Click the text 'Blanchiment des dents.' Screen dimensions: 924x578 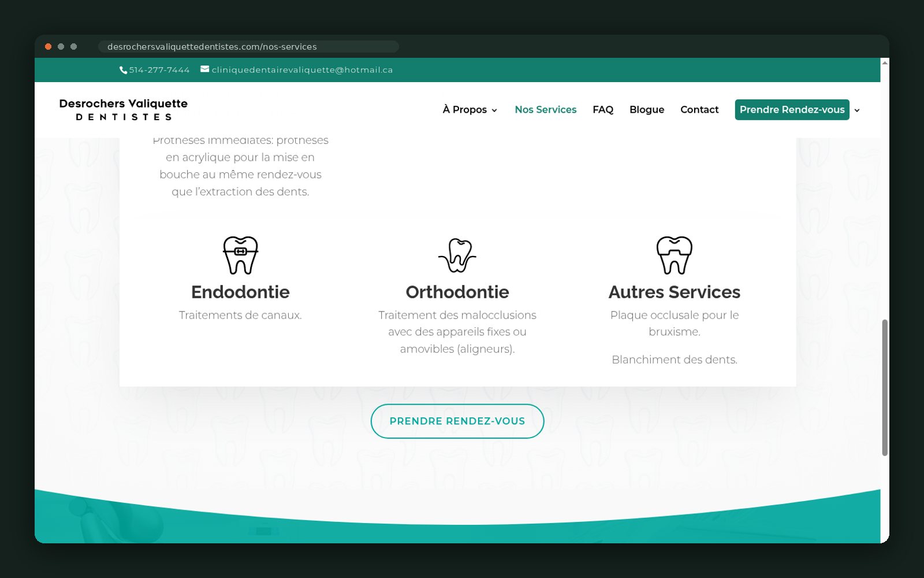pos(675,360)
